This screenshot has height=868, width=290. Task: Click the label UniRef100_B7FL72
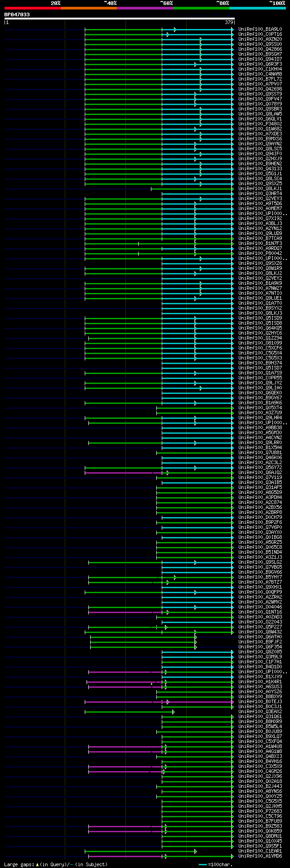260,79
